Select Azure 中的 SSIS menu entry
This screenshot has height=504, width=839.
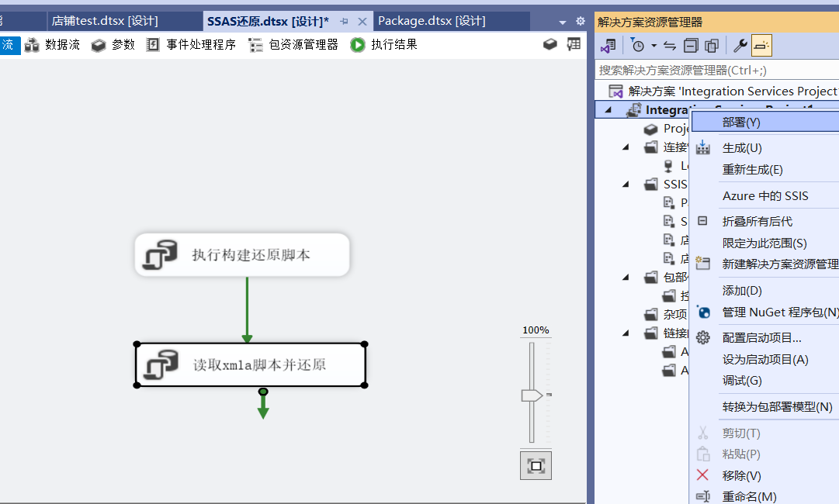pos(765,195)
